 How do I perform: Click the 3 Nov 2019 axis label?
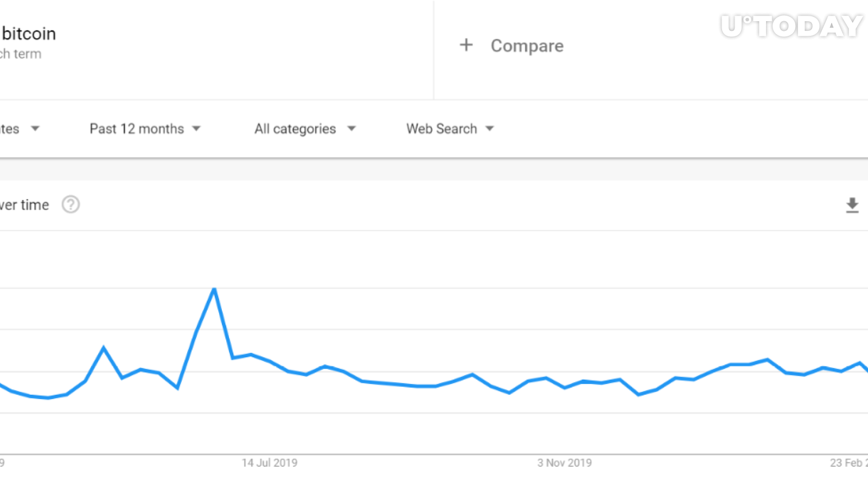click(565, 463)
